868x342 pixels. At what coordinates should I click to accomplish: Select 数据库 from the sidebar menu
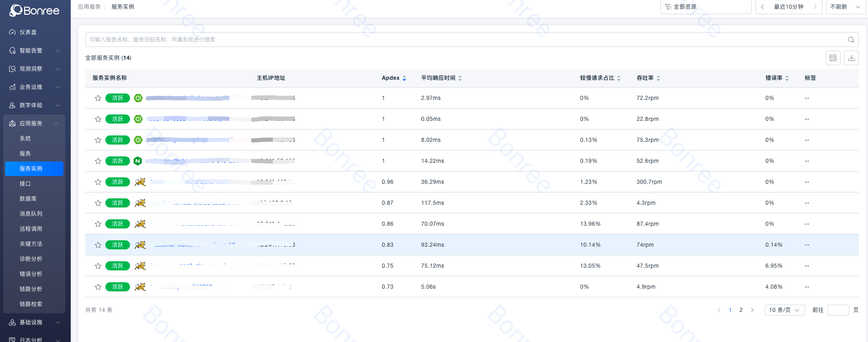click(x=28, y=199)
